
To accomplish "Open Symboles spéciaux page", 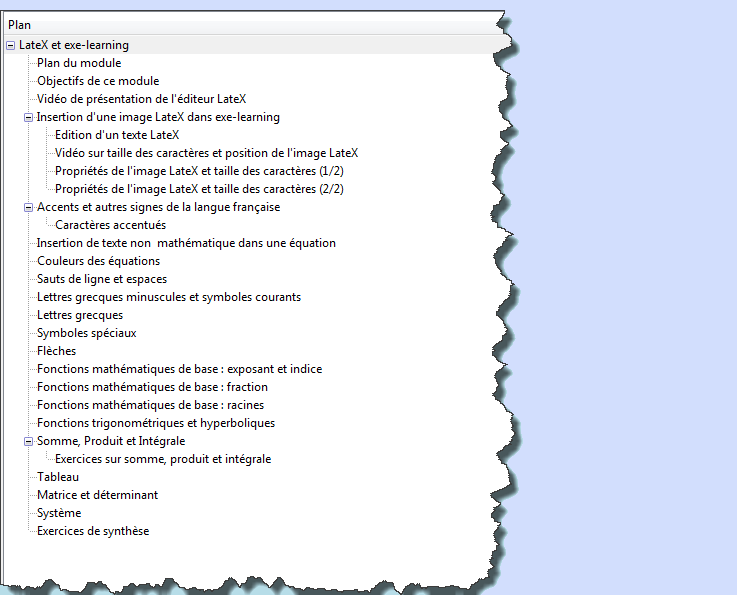I will pos(86,333).
